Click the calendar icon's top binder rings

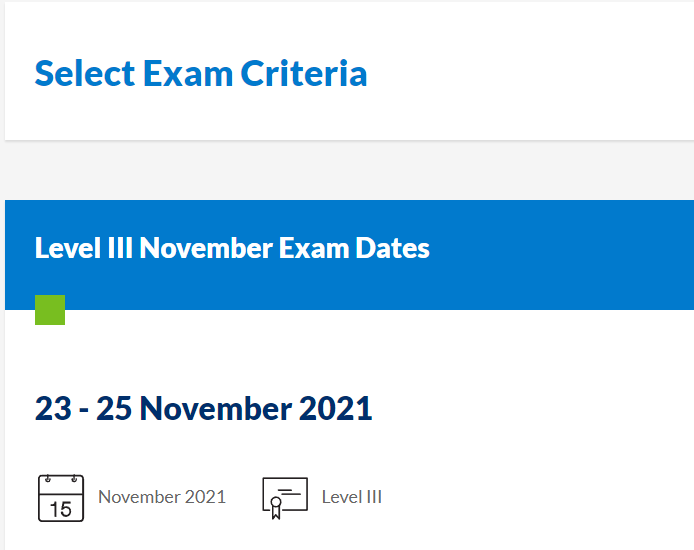click(60, 480)
